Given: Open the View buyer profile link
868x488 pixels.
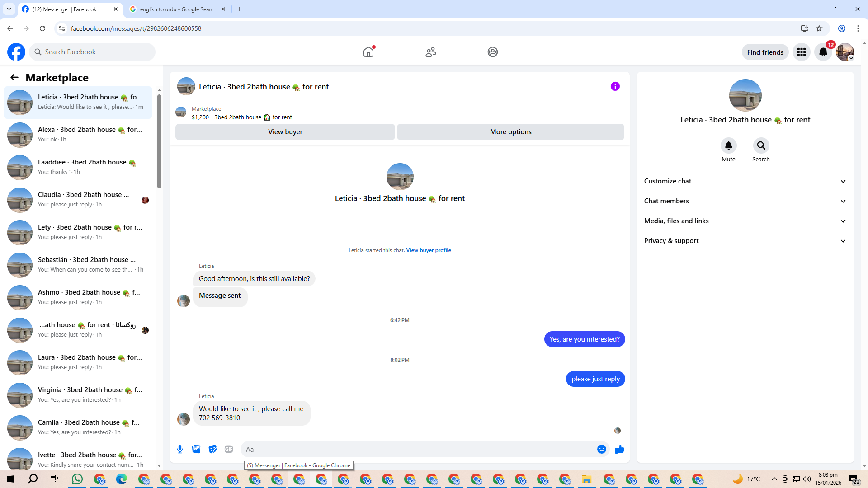Looking at the screenshot, I should click(x=428, y=250).
